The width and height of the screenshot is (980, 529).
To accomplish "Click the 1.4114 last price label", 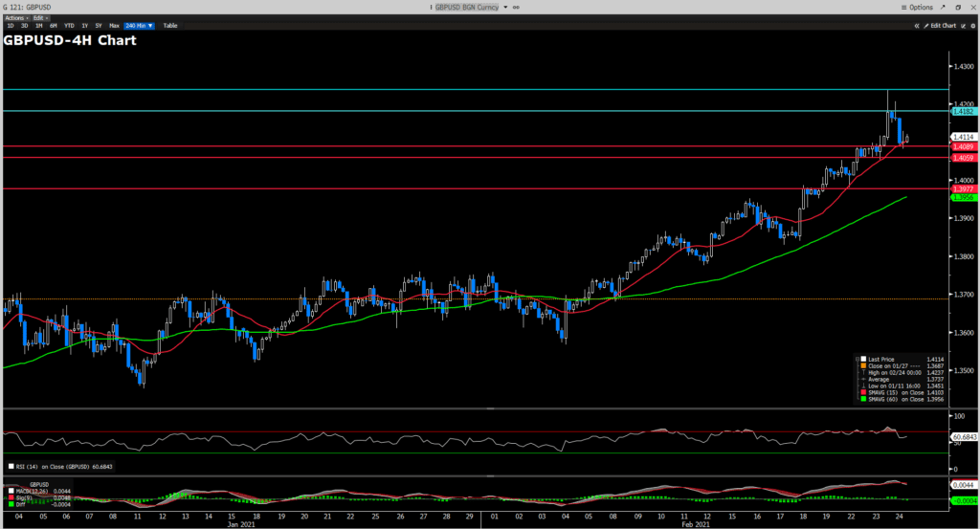I will [x=964, y=137].
